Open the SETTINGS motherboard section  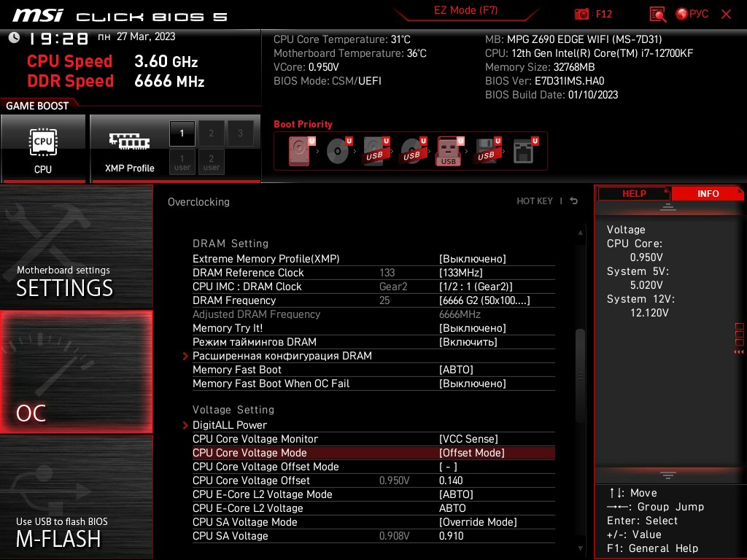coord(76,246)
